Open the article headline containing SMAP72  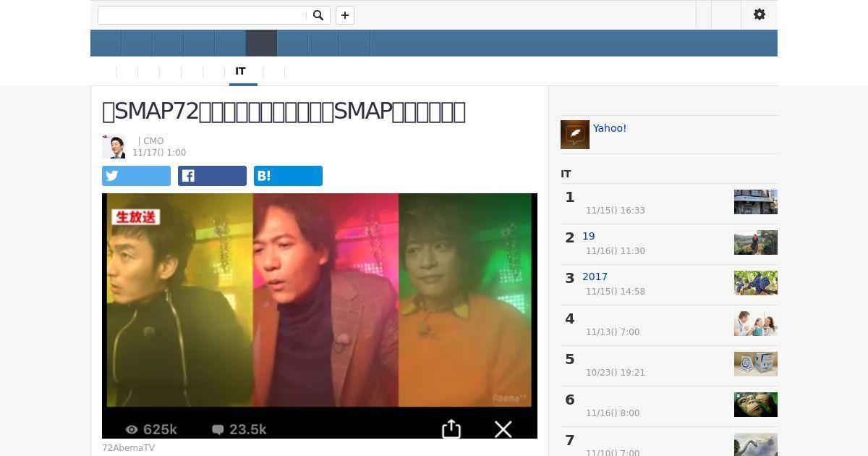[284, 111]
